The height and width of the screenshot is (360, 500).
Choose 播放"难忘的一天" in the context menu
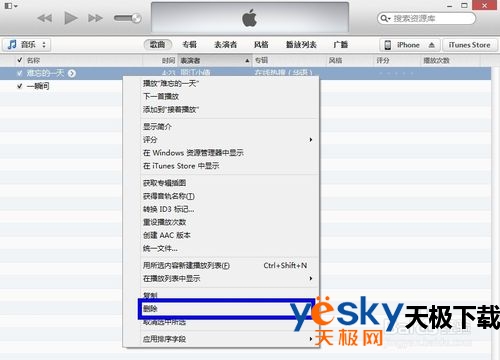tap(221, 83)
